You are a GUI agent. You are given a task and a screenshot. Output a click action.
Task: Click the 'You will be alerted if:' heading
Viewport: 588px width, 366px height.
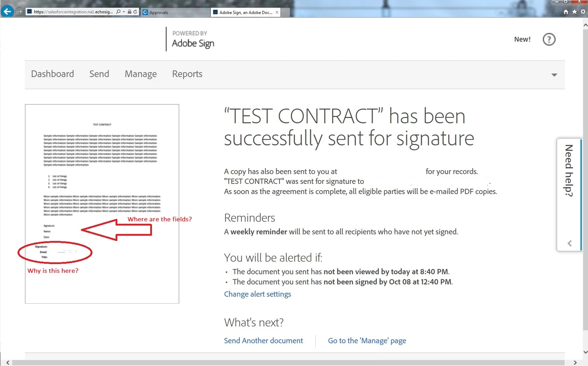point(273,258)
